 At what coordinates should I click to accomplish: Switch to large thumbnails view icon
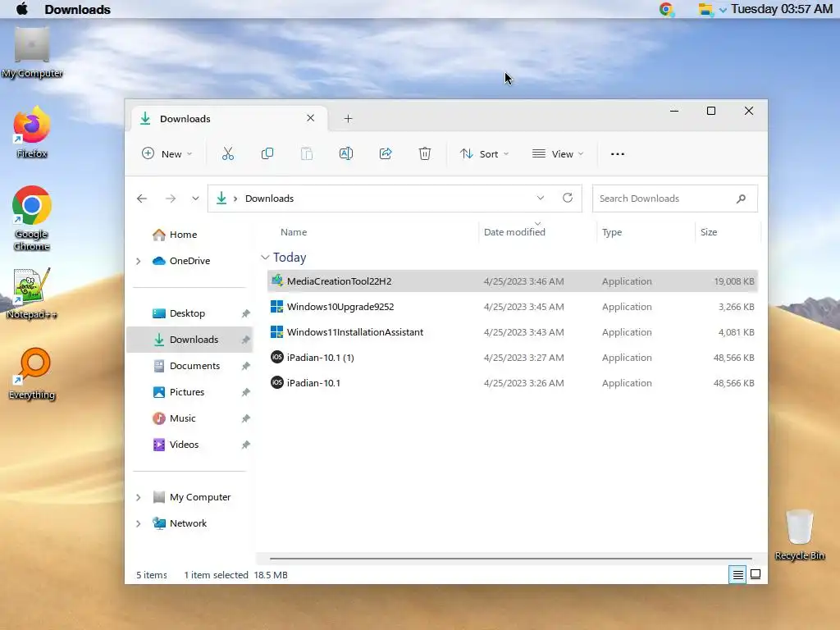(756, 574)
